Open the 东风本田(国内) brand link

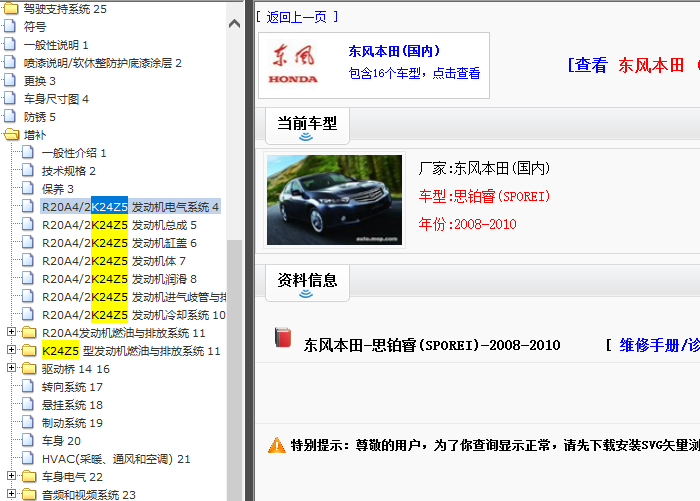point(394,51)
